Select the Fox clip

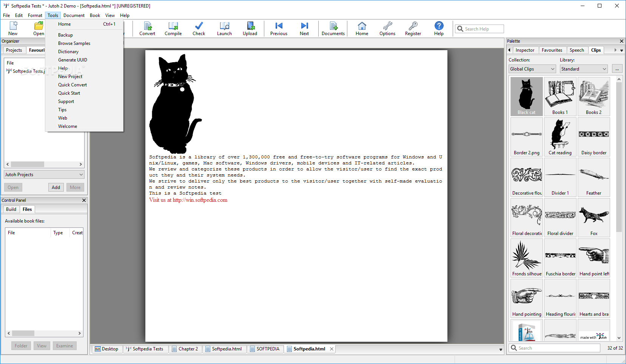pyautogui.click(x=594, y=218)
